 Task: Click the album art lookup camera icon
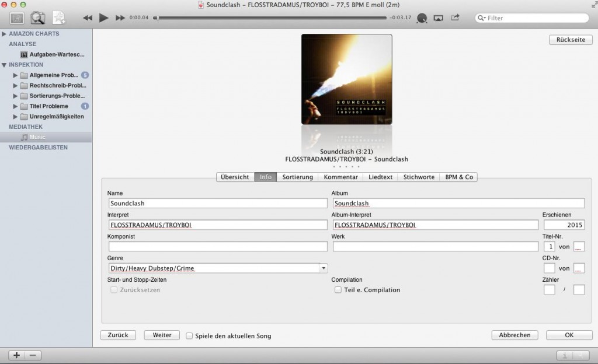37,18
